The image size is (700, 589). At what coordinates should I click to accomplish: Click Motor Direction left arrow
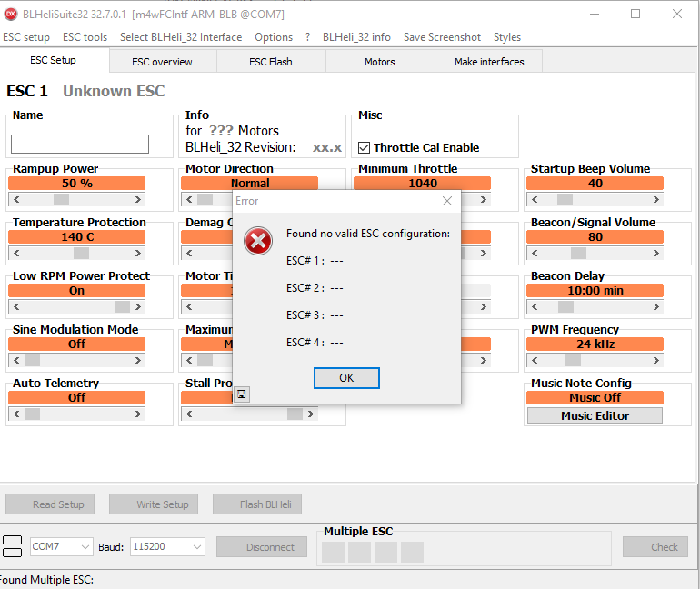[189, 199]
